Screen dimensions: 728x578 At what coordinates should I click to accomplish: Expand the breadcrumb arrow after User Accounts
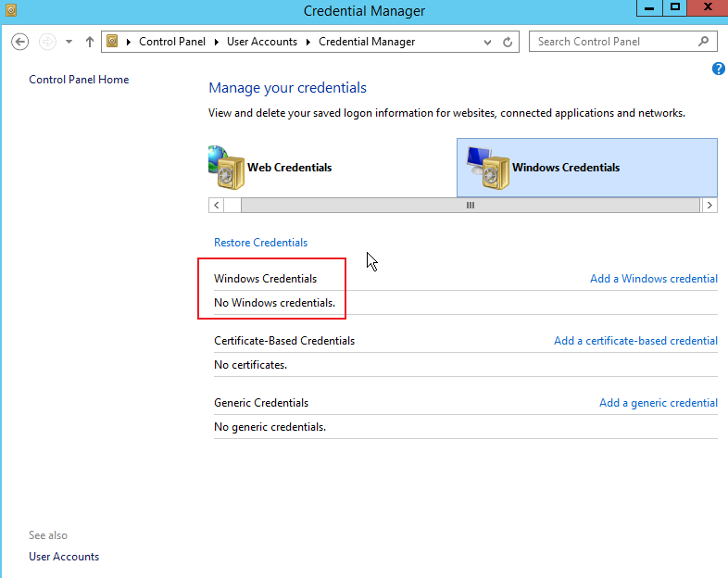(308, 42)
